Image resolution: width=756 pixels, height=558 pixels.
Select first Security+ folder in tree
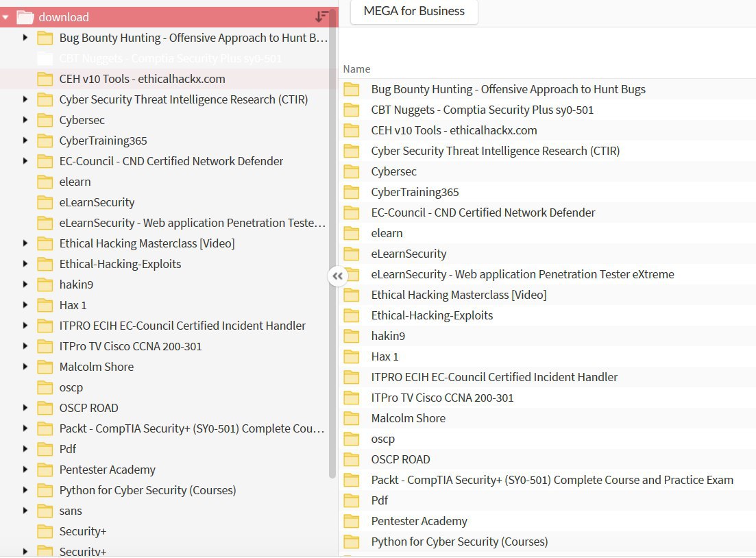82,531
